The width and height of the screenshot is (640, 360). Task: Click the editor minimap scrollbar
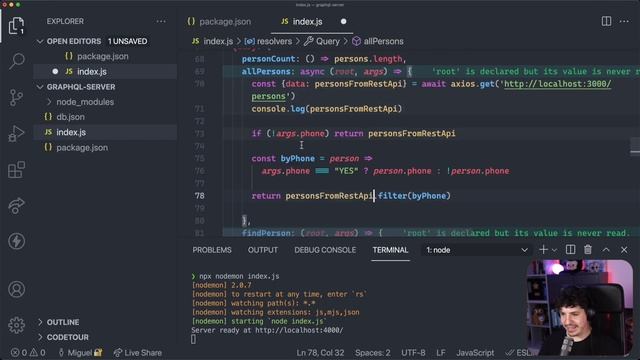coord(635,146)
